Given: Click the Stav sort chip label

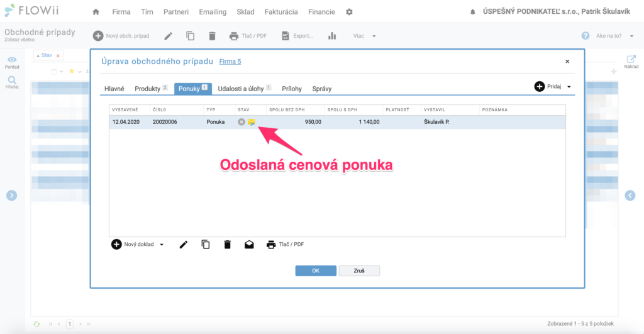Looking at the screenshot, I should coord(47,55).
